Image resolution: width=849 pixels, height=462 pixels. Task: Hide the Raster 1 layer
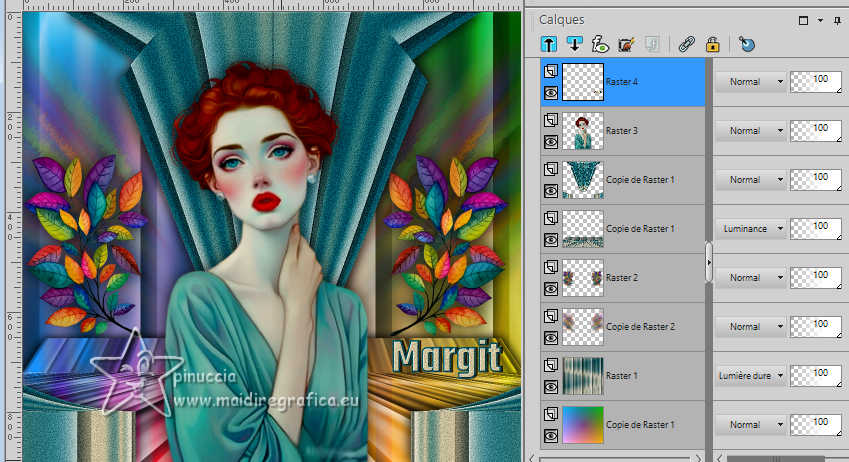point(551,387)
